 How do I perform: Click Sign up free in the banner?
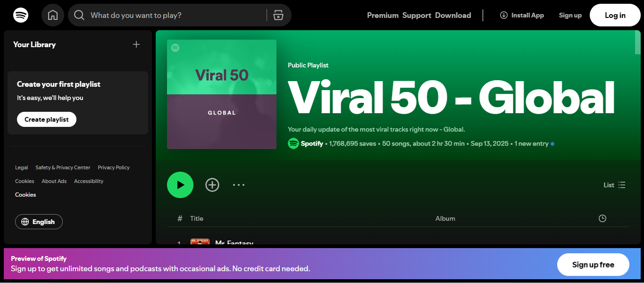tap(593, 265)
